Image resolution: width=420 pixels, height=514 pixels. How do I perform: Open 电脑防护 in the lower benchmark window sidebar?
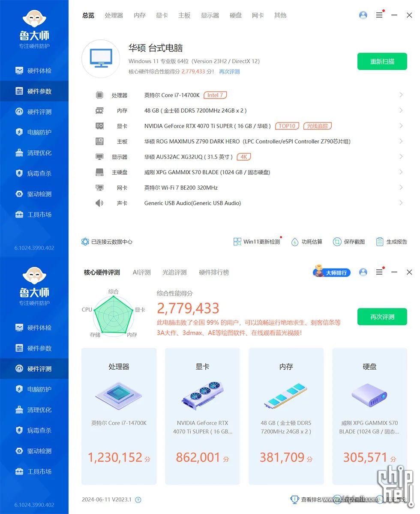tap(34, 389)
